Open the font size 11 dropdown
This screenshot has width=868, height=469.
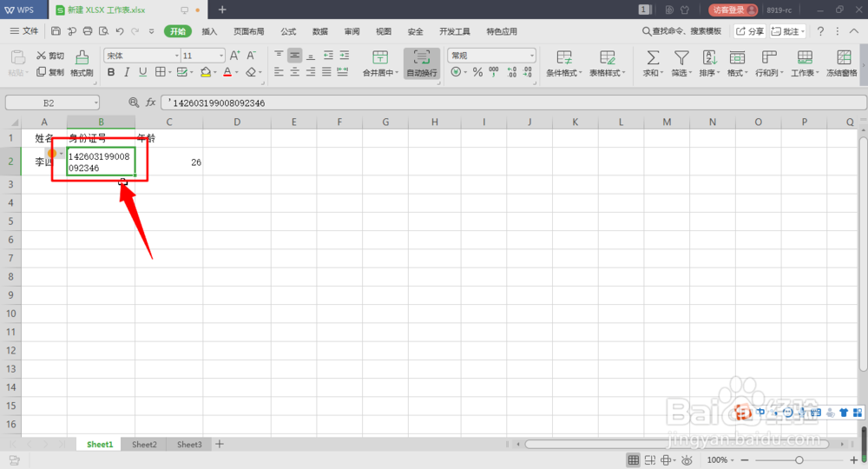pos(220,56)
